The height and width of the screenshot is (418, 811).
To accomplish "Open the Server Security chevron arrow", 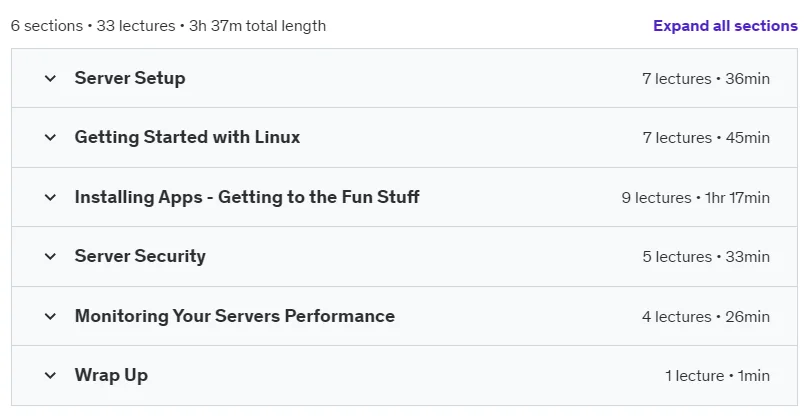I will click(50, 257).
